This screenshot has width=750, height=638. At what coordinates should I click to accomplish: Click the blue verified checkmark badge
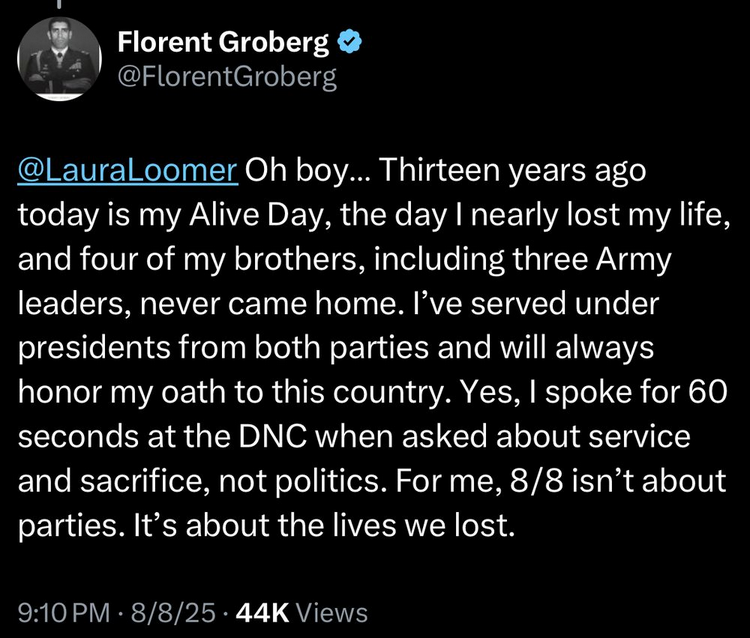pyautogui.click(x=350, y=42)
